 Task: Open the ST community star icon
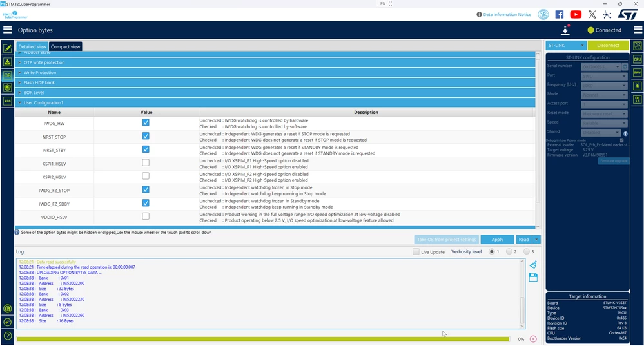[x=607, y=14]
